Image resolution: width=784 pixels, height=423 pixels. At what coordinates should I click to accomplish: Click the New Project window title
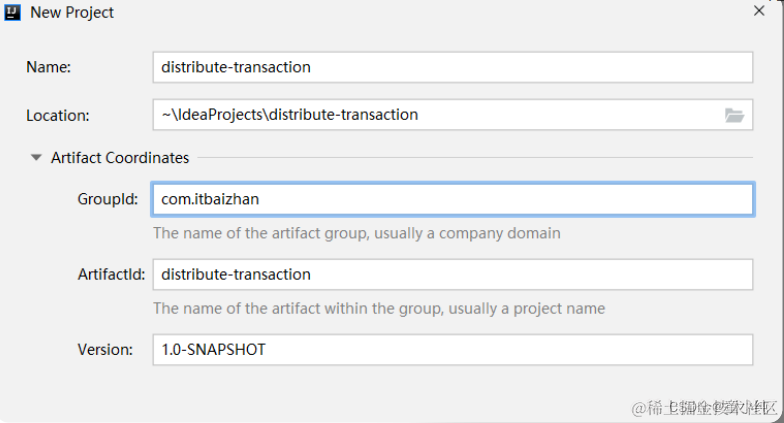(72, 13)
